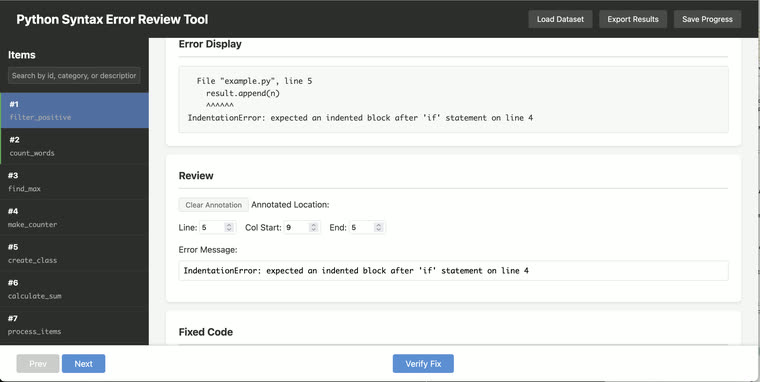760x382 pixels.
Task: Select item #2 count_words
Action: pos(74,146)
